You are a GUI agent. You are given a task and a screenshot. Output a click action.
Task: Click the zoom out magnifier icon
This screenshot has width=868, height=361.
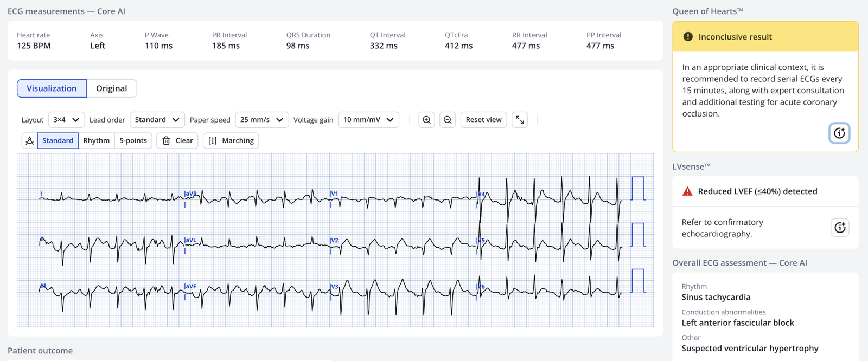[x=448, y=120]
